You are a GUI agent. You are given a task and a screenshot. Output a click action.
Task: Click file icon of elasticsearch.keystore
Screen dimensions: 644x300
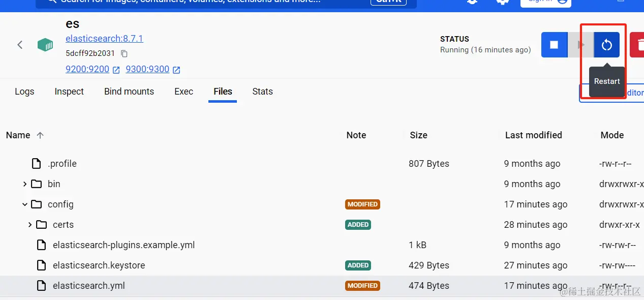pos(41,265)
